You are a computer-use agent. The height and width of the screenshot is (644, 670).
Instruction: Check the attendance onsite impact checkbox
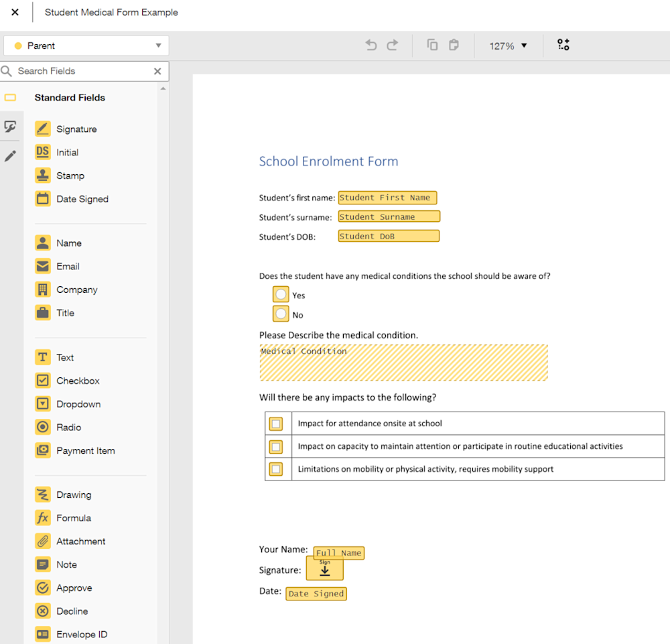click(x=277, y=424)
